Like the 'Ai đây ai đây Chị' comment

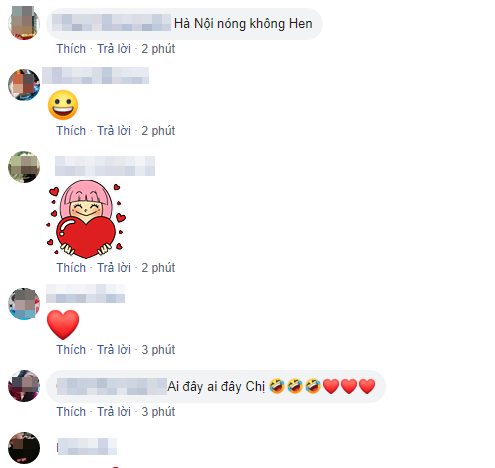point(71,412)
